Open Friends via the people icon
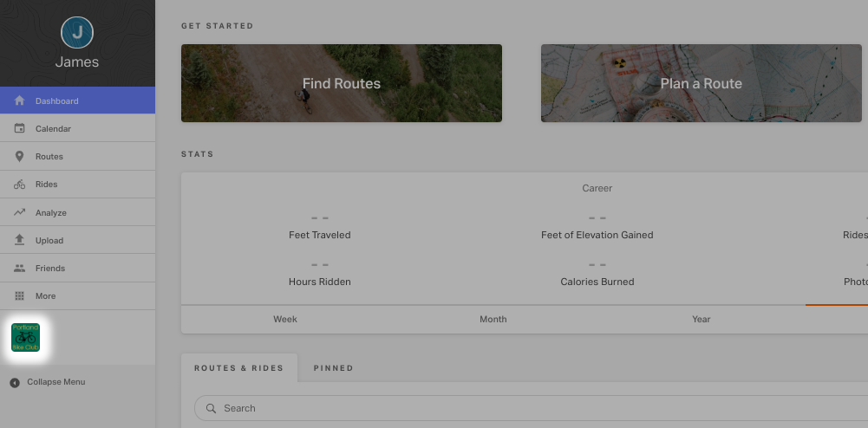The height and width of the screenshot is (428, 868). [19, 269]
